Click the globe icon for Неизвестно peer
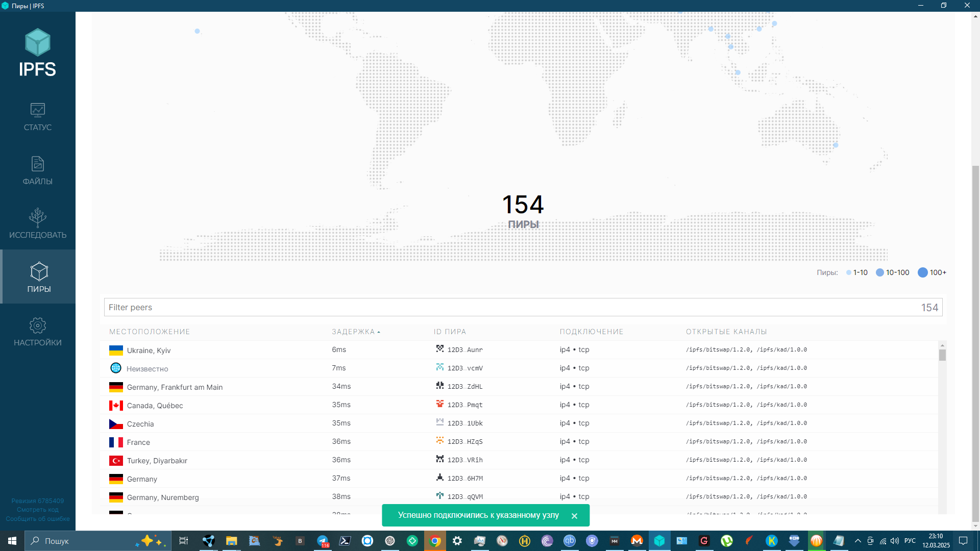Viewport: 980px width, 551px height. coord(116,368)
